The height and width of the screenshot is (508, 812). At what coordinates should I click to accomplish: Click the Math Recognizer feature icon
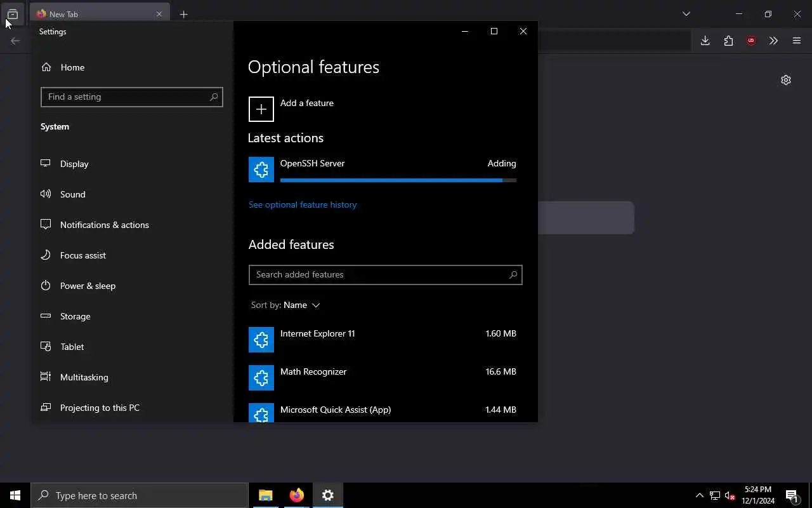coord(261,378)
